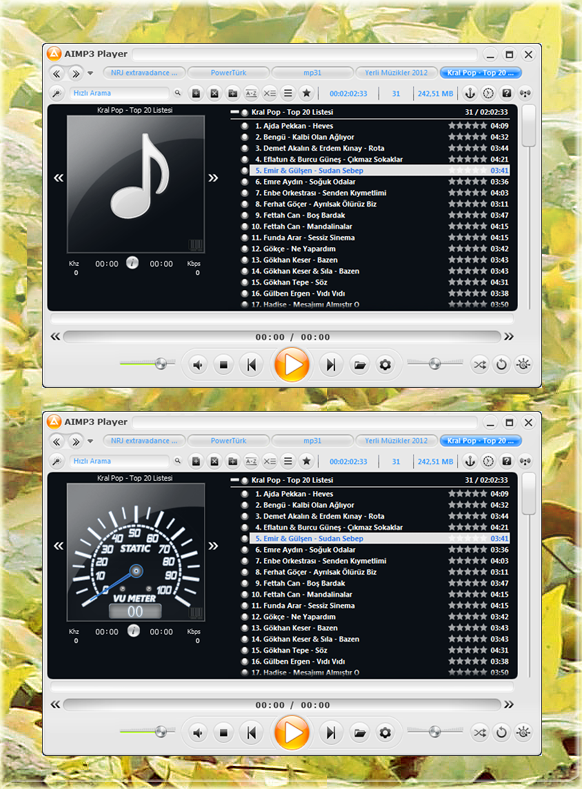Click remove-file playlist icon in music note window

coord(214,93)
